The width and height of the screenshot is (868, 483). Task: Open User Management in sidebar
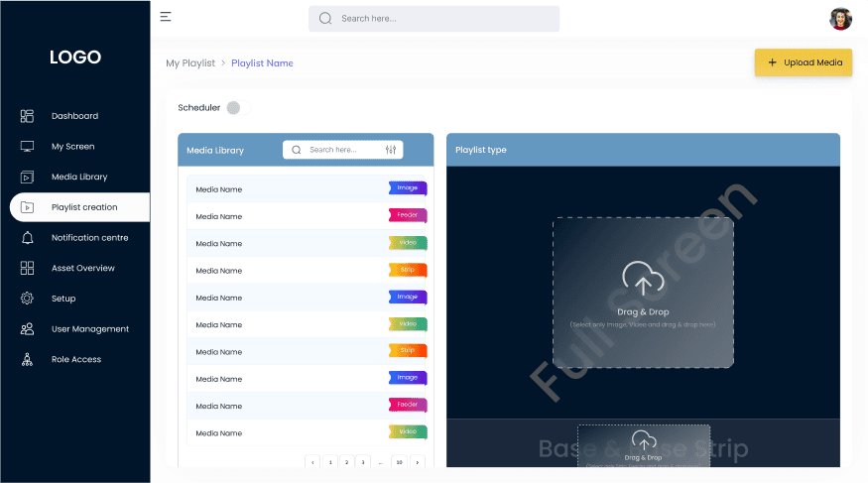[90, 329]
